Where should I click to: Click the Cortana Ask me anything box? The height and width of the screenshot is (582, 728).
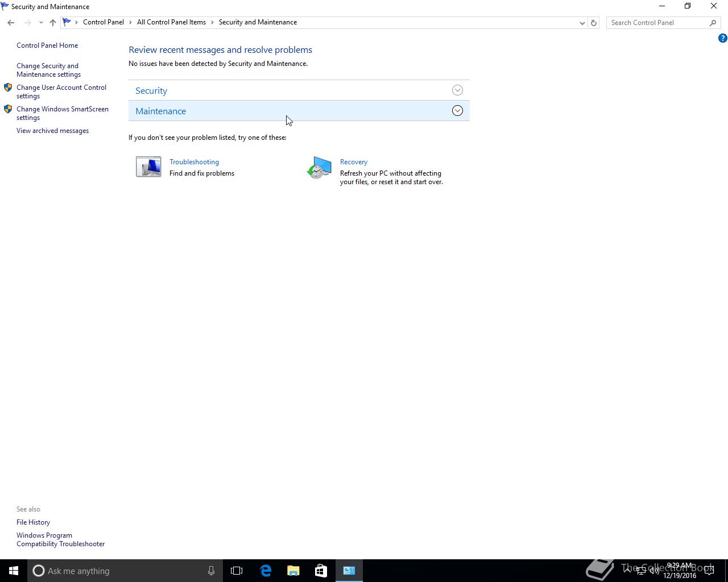[124, 571]
